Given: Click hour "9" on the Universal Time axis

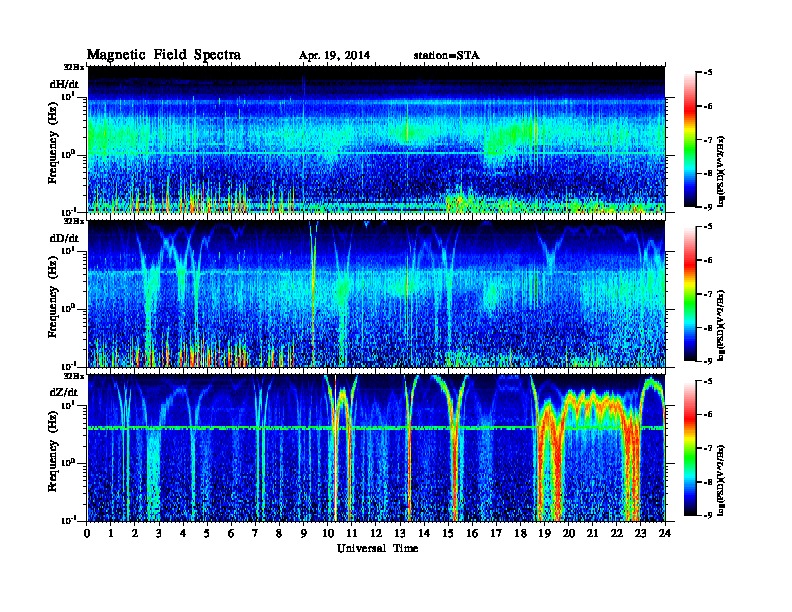Looking at the screenshot, I should [304, 533].
